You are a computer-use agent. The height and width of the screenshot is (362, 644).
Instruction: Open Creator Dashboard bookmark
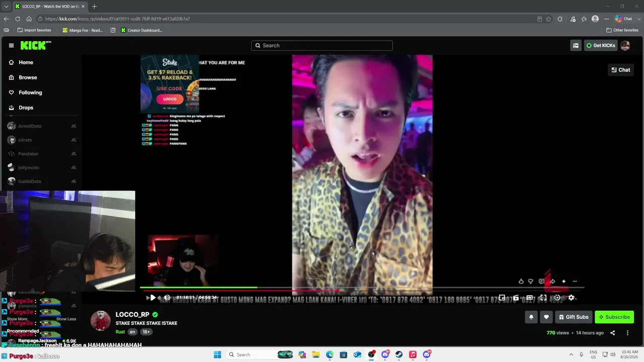tap(141, 30)
